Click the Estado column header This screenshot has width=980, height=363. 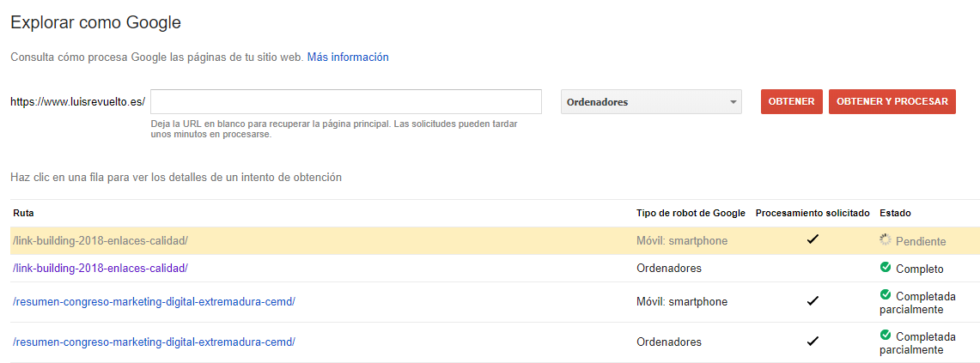(x=896, y=213)
